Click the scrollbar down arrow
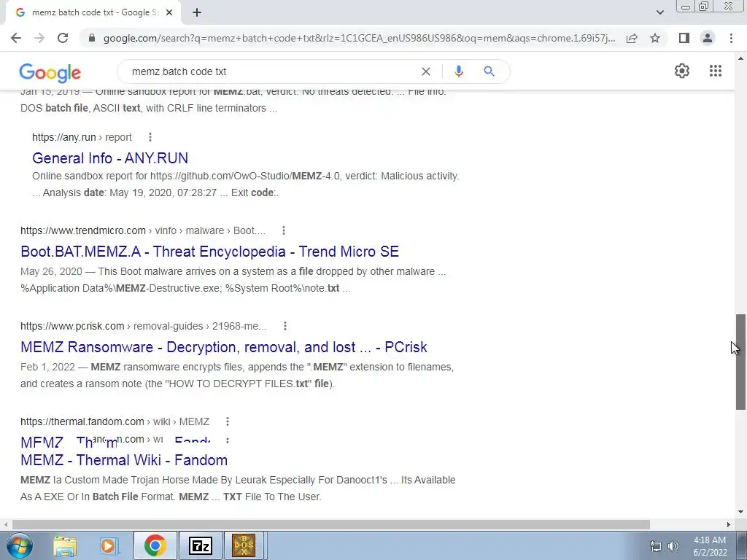The width and height of the screenshot is (747, 560). tap(741, 513)
